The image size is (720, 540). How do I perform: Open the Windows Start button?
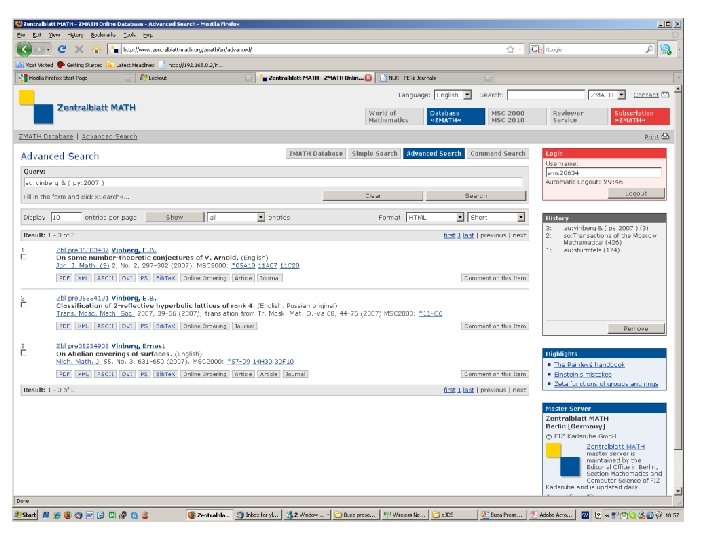[25, 515]
